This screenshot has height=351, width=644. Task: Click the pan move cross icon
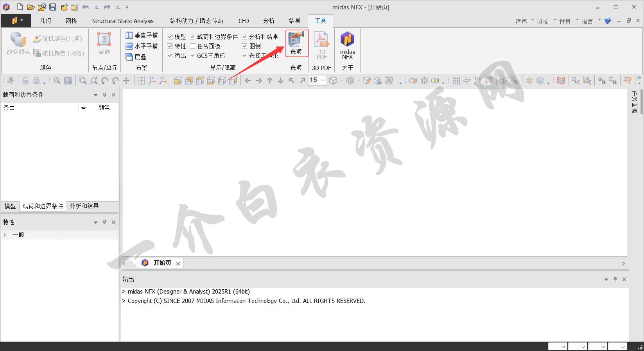[x=126, y=81]
